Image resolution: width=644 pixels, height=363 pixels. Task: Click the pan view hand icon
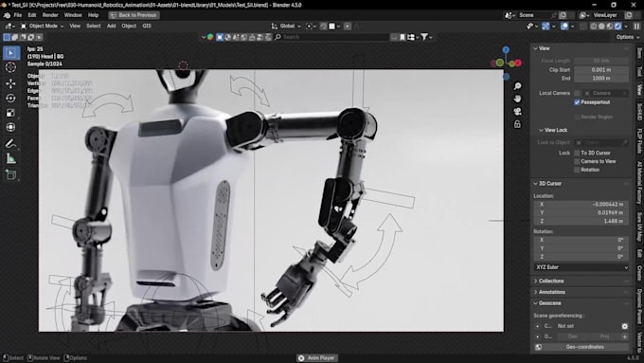517,99
